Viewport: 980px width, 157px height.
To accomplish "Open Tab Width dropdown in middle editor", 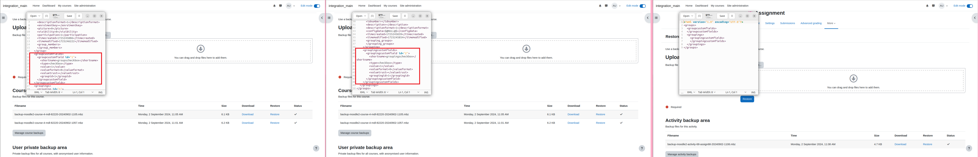I will tap(380, 92).
